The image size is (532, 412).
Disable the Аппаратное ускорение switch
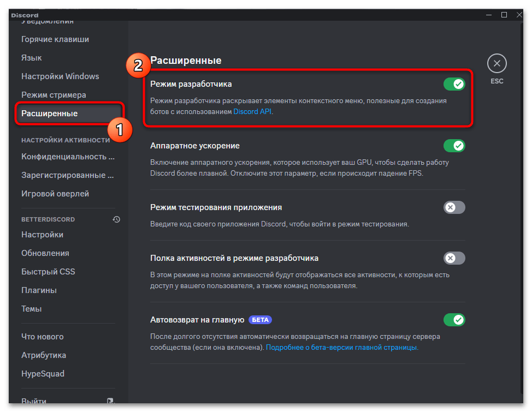(454, 146)
